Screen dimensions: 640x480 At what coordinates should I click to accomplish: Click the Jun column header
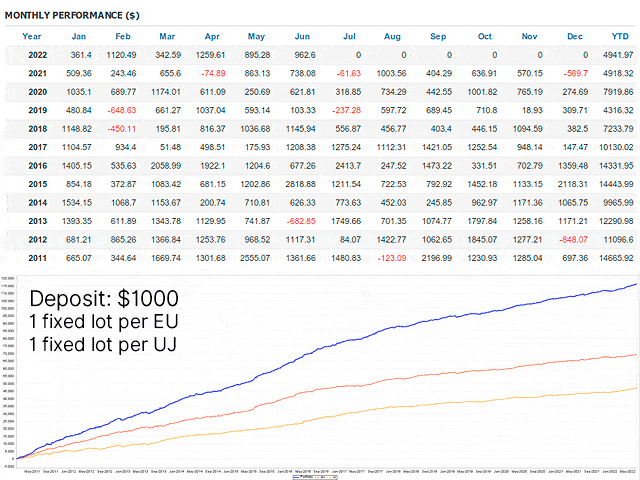(302, 36)
